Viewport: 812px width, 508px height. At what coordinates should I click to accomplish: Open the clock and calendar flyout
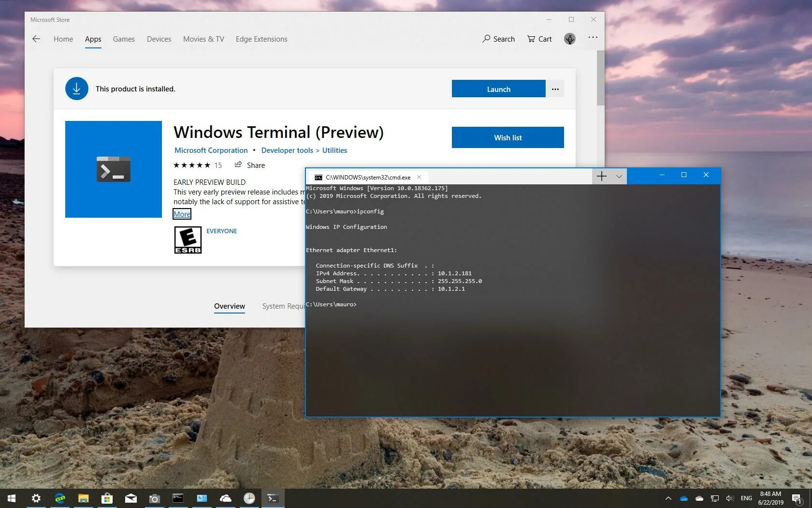pyautogui.click(x=770, y=498)
